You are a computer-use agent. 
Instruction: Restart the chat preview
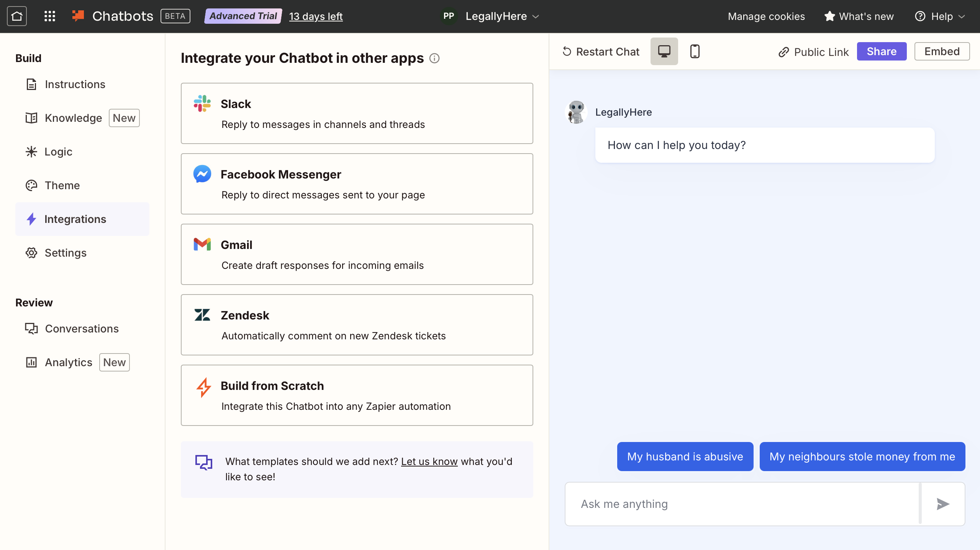tap(601, 52)
